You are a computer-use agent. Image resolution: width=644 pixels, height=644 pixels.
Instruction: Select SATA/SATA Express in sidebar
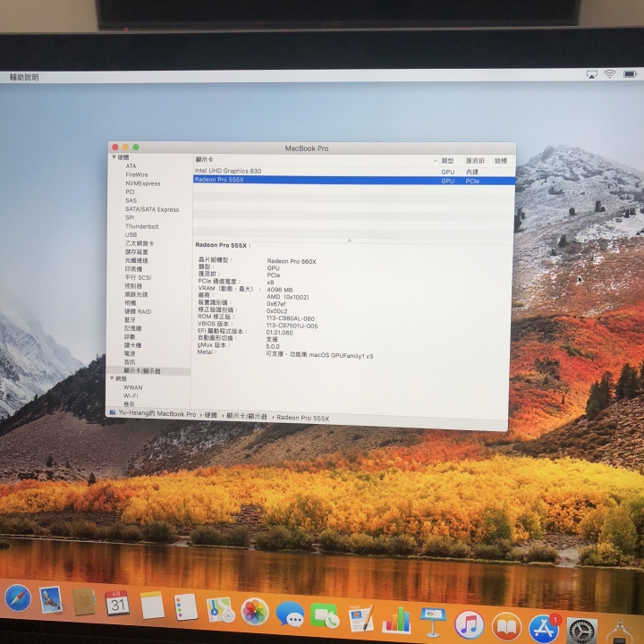pos(152,209)
